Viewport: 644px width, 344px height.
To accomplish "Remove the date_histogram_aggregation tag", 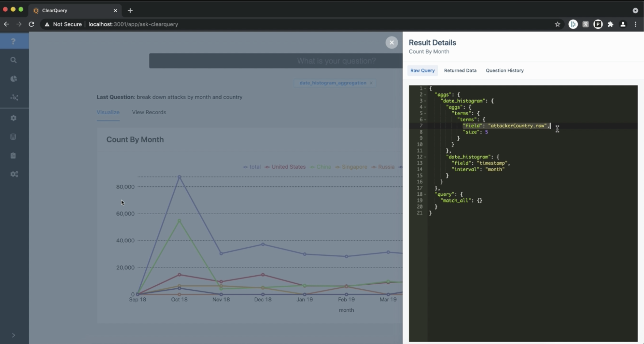I will tap(371, 83).
